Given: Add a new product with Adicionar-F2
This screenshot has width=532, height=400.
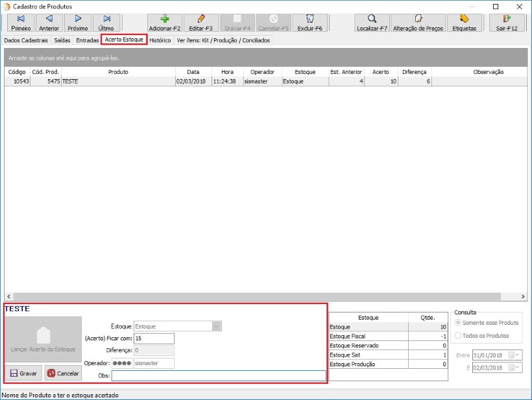Looking at the screenshot, I should pyautogui.click(x=164, y=23).
